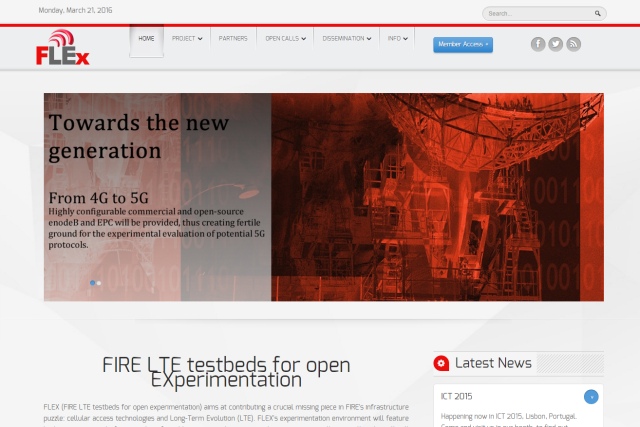The height and width of the screenshot is (427, 640).
Task: Select the first slider pagination dot
Action: pyautogui.click(x=93, y=283)
